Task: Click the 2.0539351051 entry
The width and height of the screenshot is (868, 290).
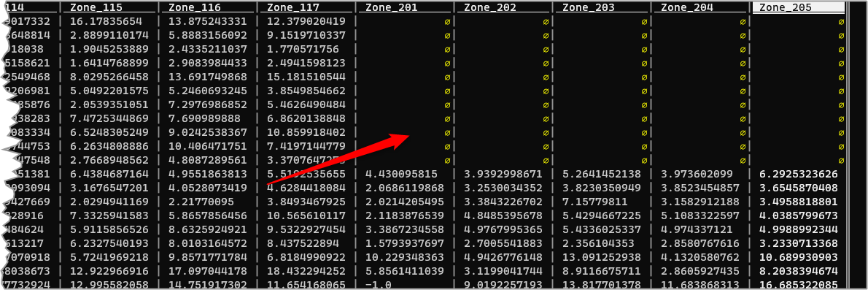Action: click(x=109, y=104)
